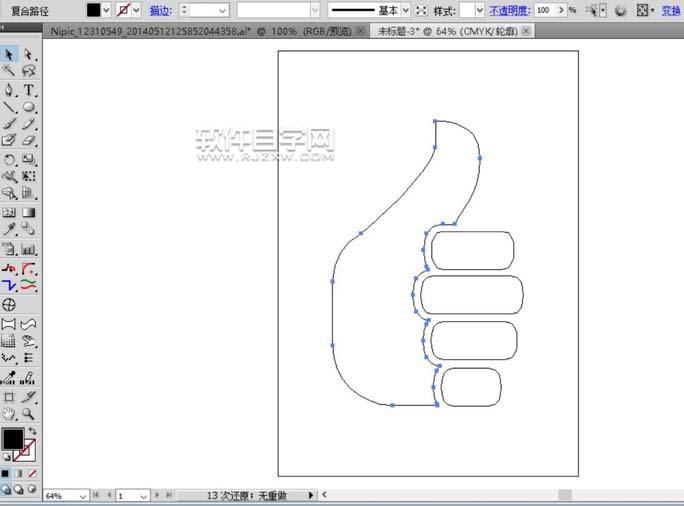684x506 pixels.
Task: Click the opacity value input field
Action: tap(544, 9)
